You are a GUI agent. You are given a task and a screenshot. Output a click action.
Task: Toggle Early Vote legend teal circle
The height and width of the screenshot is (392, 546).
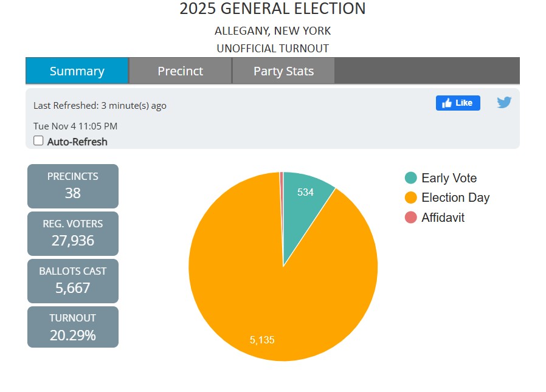click(x=411, y=178)
